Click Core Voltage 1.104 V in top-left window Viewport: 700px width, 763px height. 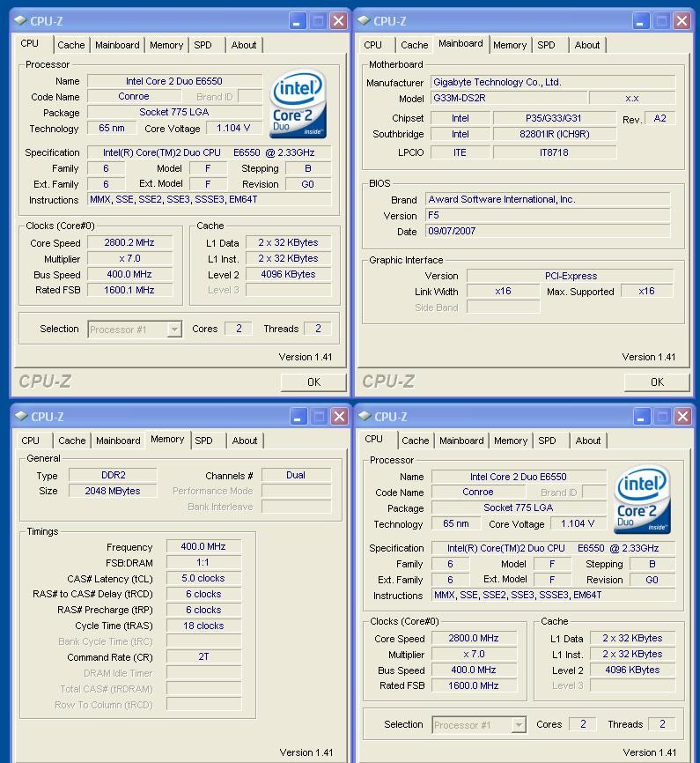coord(233,128)
